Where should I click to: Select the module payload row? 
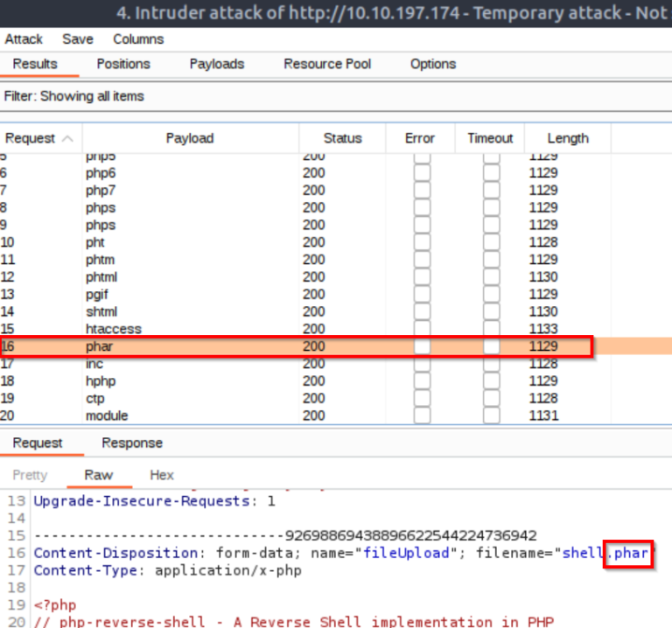click(x=336, y=416)
